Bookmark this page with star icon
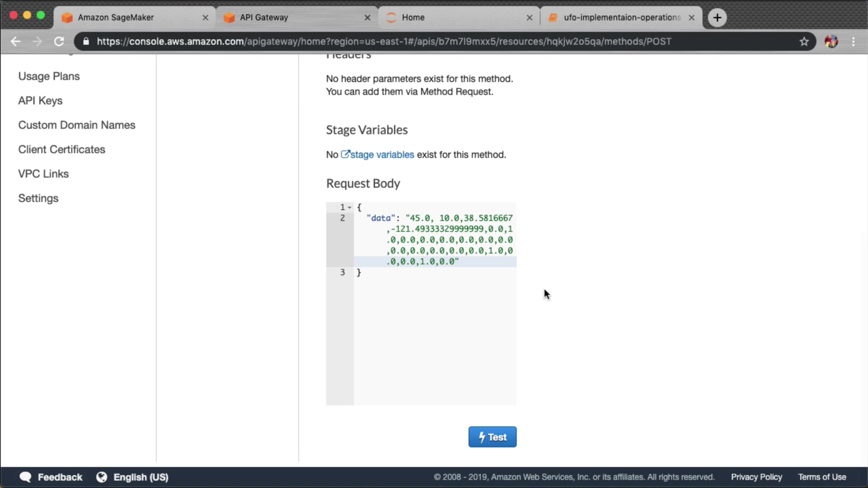Screen dimensions: 868x488 click(804, 42)
